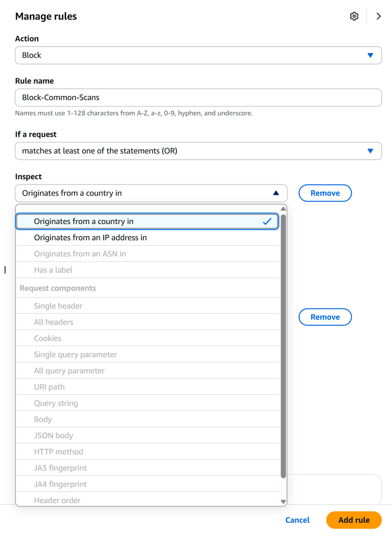Click the Rule name text field

point(198,98)
